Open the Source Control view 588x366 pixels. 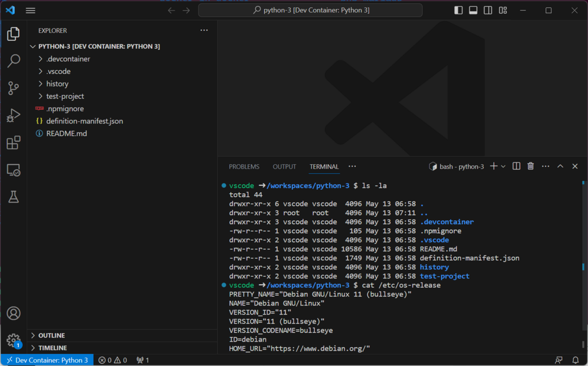pyautogui.click(x=14, y=88)
